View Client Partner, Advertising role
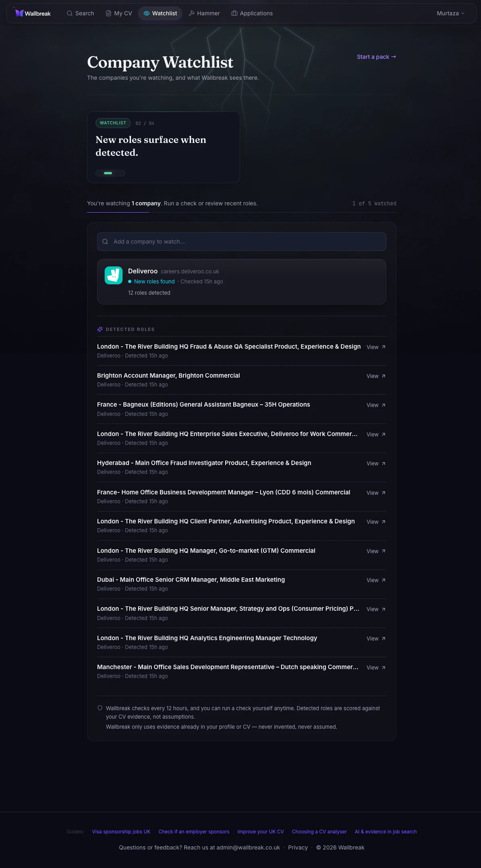The image size is (481, 868). [x=376, y=522]
